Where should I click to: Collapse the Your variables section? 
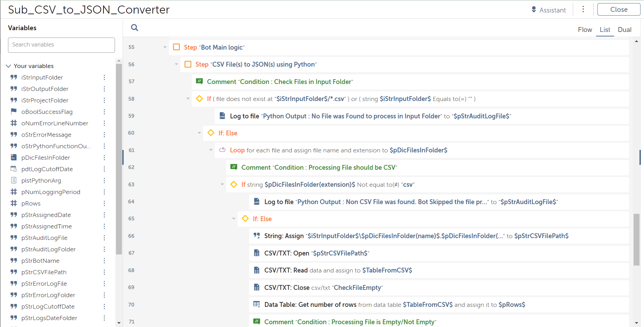[x=9, y=66]
